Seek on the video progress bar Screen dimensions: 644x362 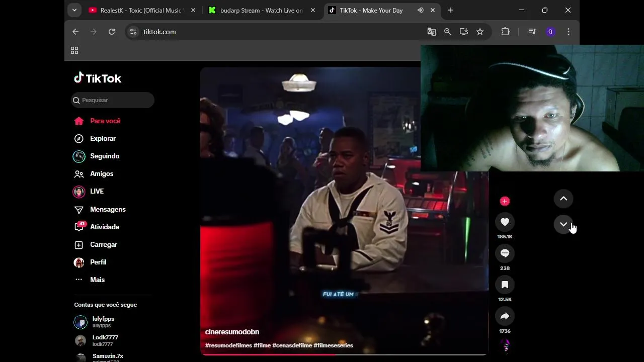coord(344,354)
